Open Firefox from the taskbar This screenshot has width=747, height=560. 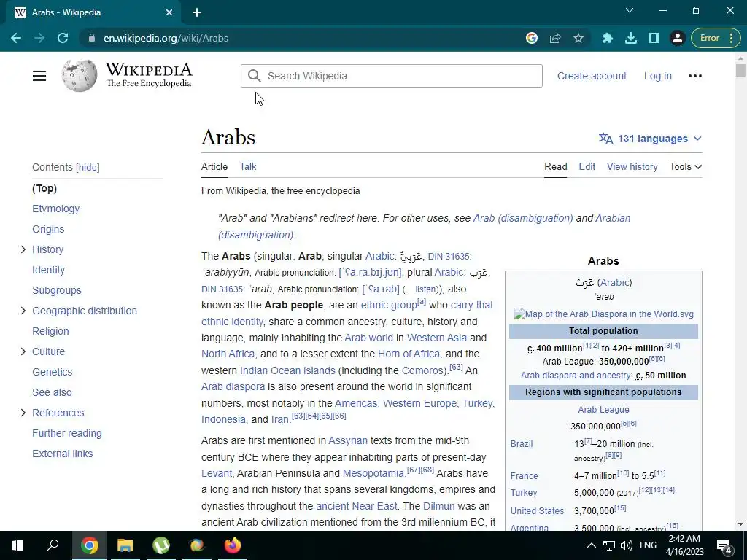click(233, 545)
